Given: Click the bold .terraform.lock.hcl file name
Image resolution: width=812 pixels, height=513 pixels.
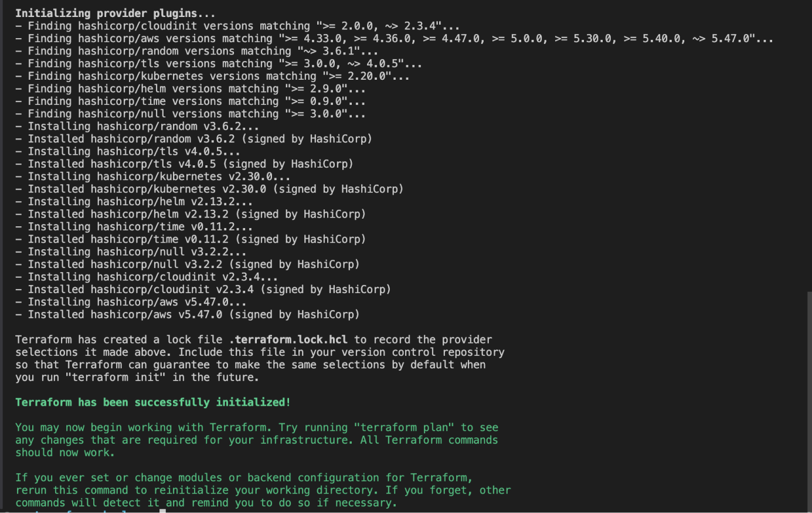Looking at the screenshot, I should tap(288, 339).
